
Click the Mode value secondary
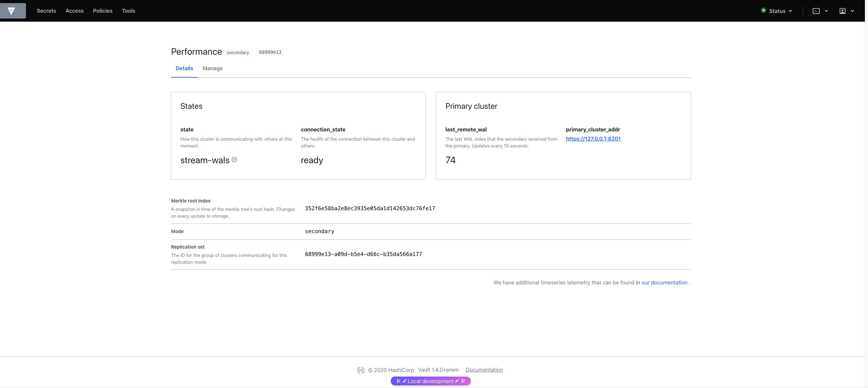point(319,231)
